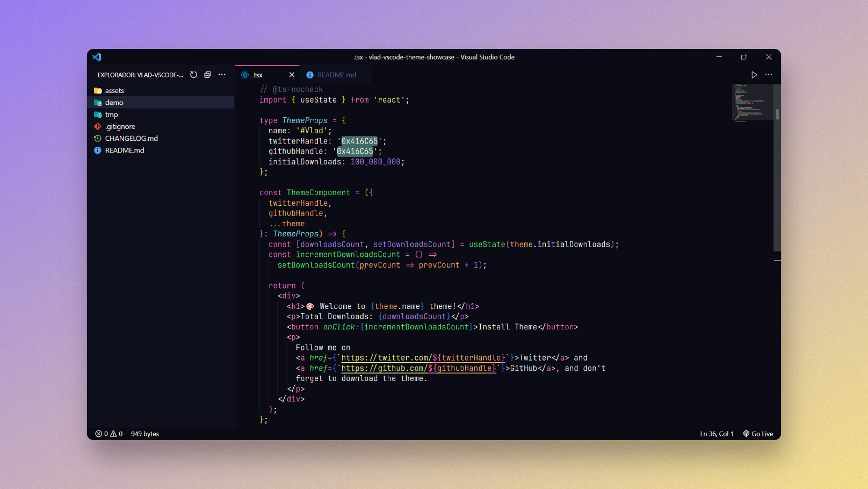Click README.md info icon in explorer
The width and height of the screenshot is (868, 489).
click(98, 150)
